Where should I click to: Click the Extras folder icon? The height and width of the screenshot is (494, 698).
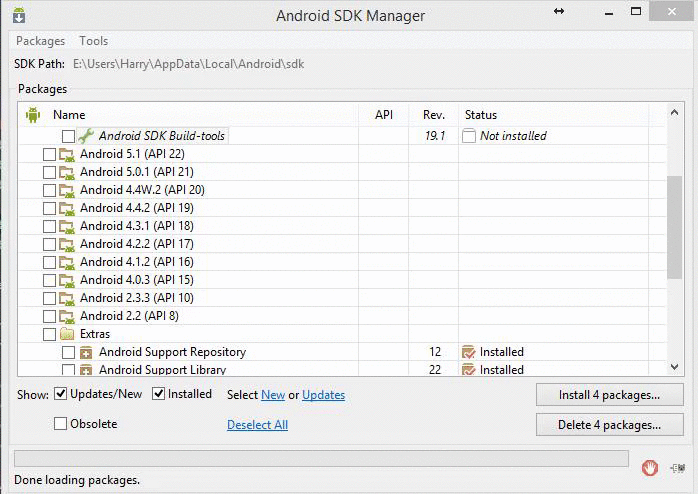pos(67,334)
